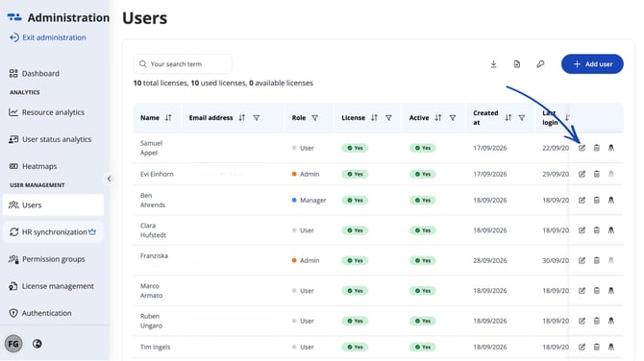The width and height of the screenshot is (644, 361).
Task: Sort by Active column
Action: [438, 118]
